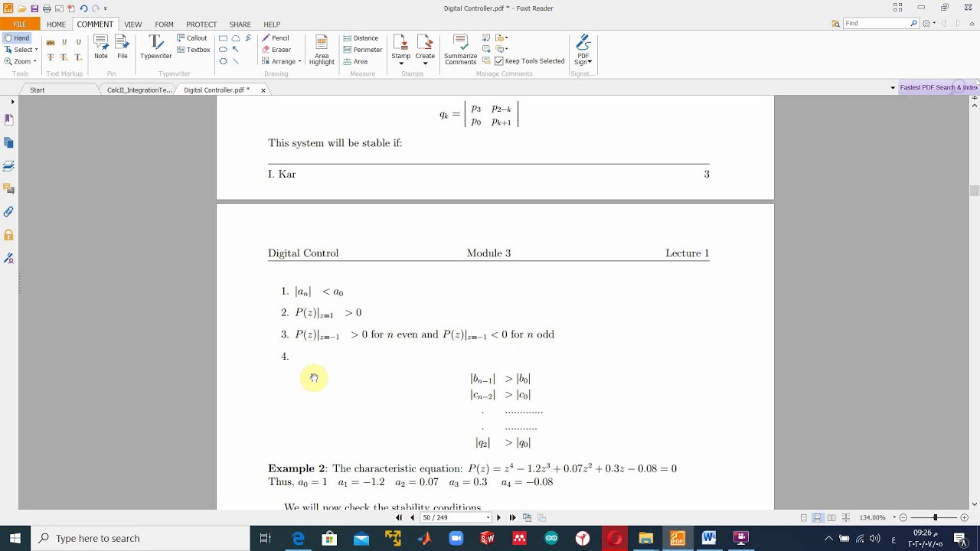Click zoom in plus button
Viewport: 980px width, 551px height.
tap(965, 518)
